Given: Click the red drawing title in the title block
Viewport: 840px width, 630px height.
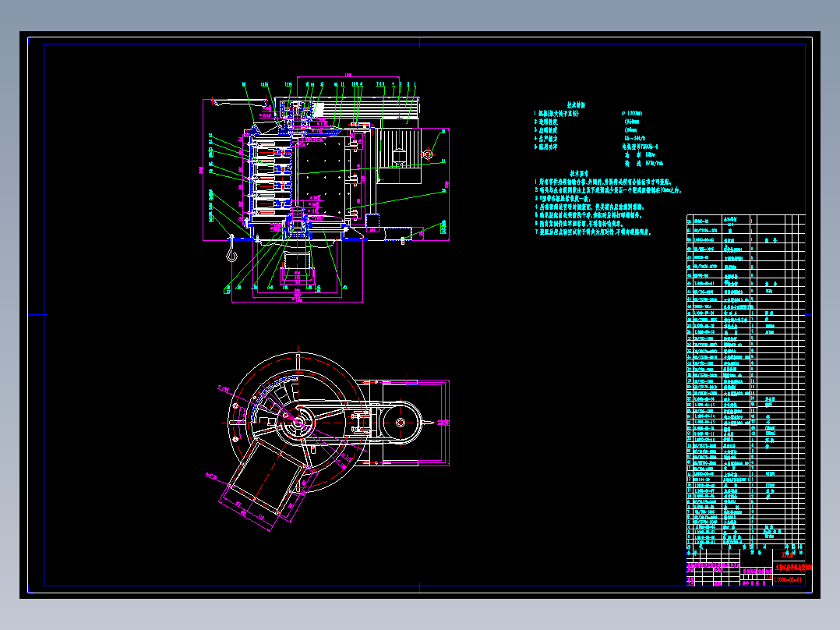Looking at the screenshot, I should pyautogui.click(x=794, y=567).
